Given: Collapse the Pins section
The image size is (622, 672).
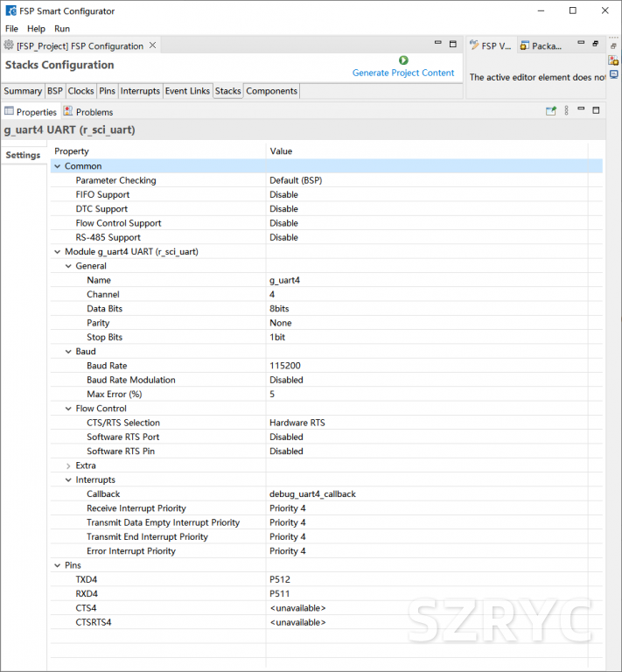Looking at the screenshot, I should (x=58, y=565).
